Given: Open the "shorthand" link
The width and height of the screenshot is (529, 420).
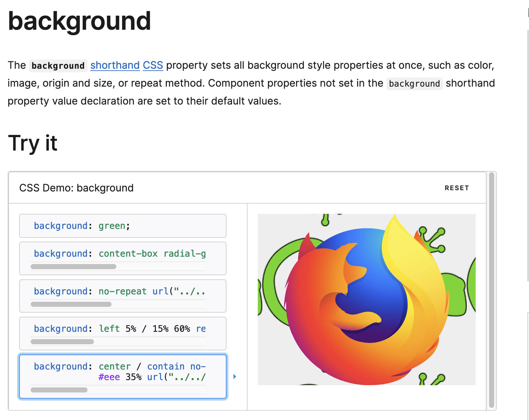Looking at the screenshot, I should point(115,65).
